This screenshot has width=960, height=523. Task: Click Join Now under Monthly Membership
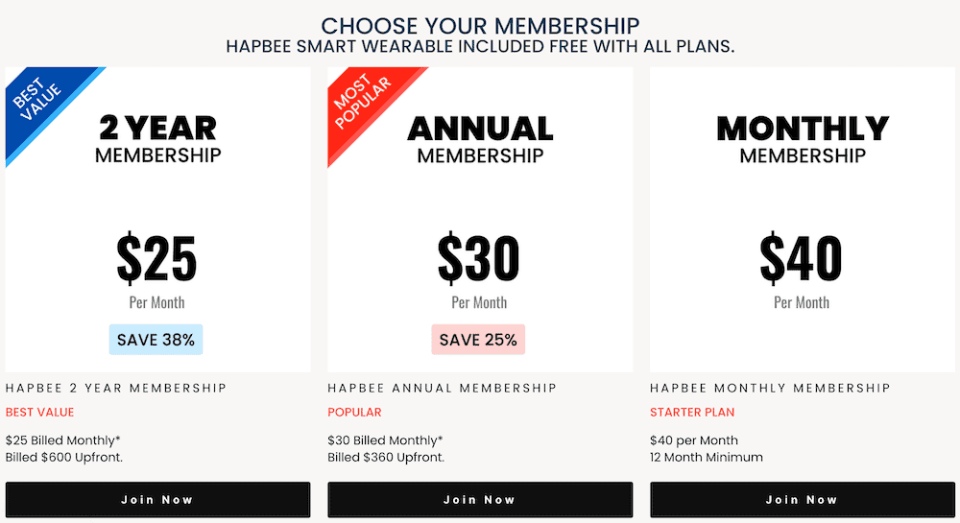coord(803,500)
